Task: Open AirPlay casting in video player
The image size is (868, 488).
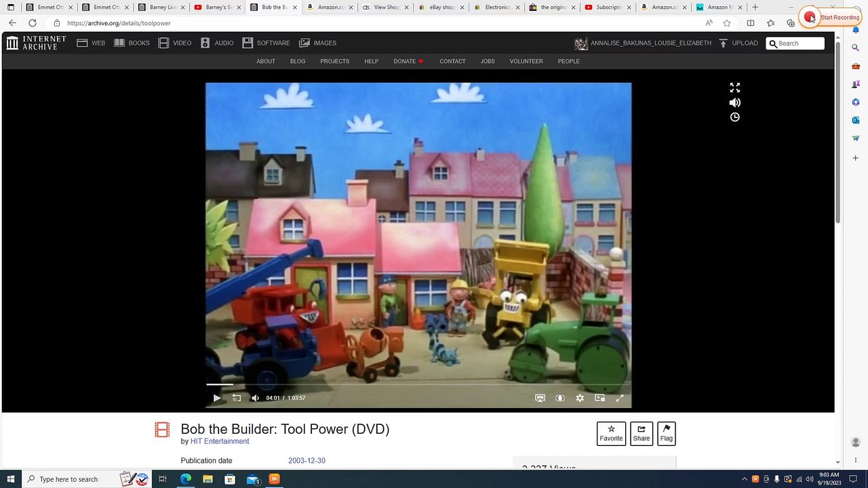Action: pos(540,398)
